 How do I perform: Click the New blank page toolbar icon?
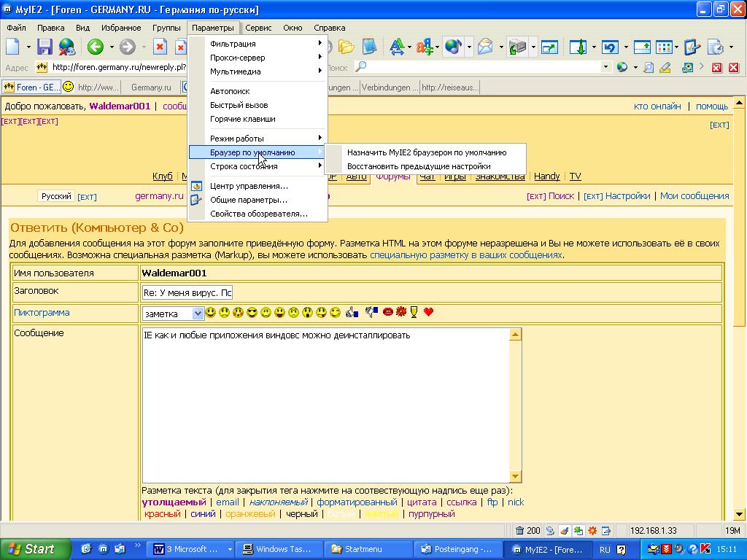(13, 47)
